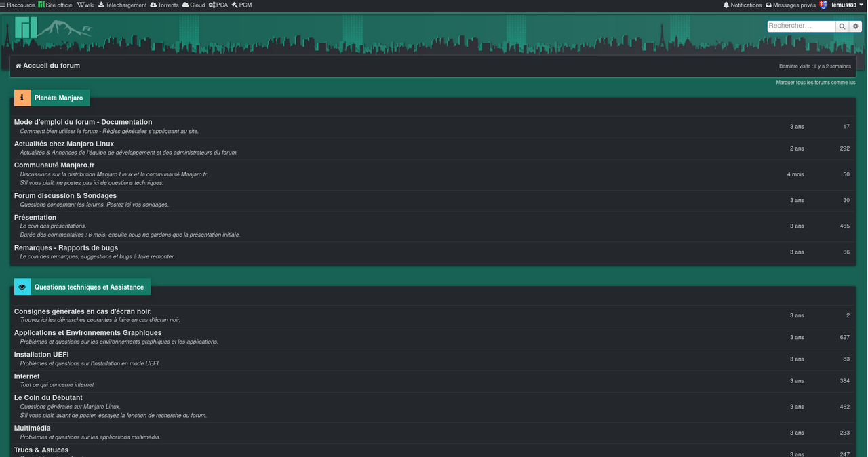
Task: Click the Notifications bell
Action: coord(743,5)
